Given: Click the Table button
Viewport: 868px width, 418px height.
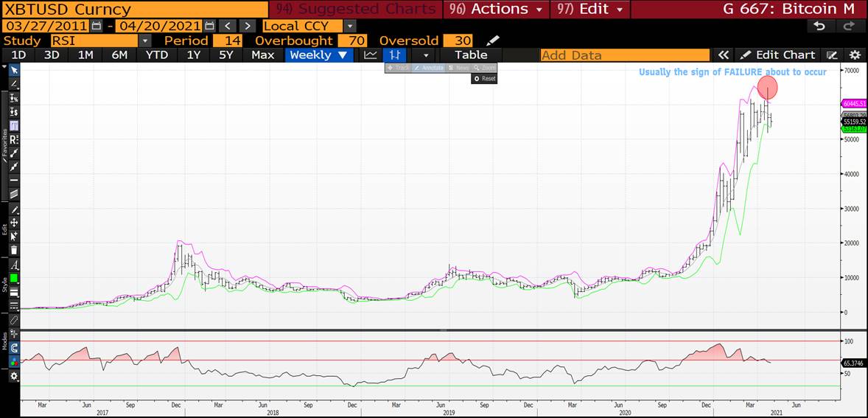Looking at the screenshot, I should (471, 55).
